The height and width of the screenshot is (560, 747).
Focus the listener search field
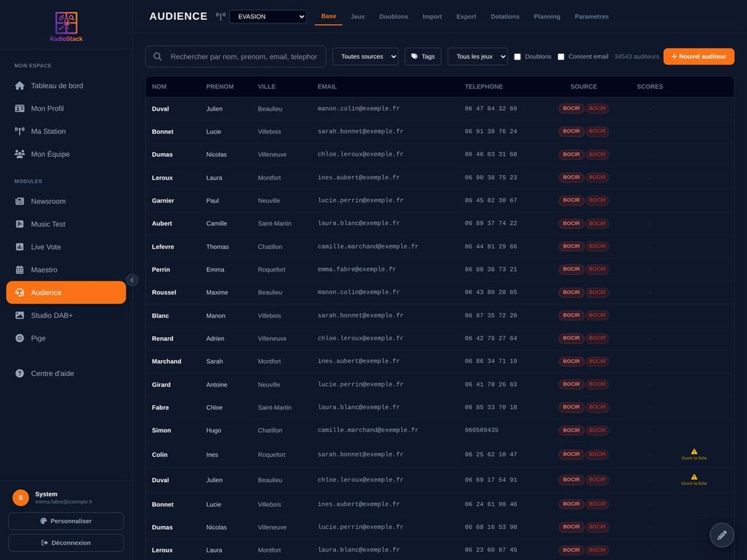[236, 57]
